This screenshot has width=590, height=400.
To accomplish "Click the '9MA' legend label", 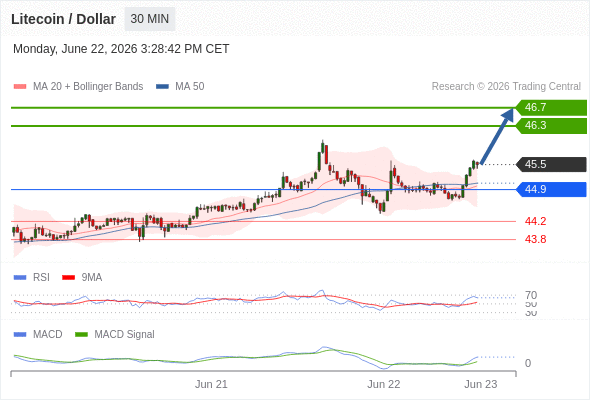I will tap(92, 278).
